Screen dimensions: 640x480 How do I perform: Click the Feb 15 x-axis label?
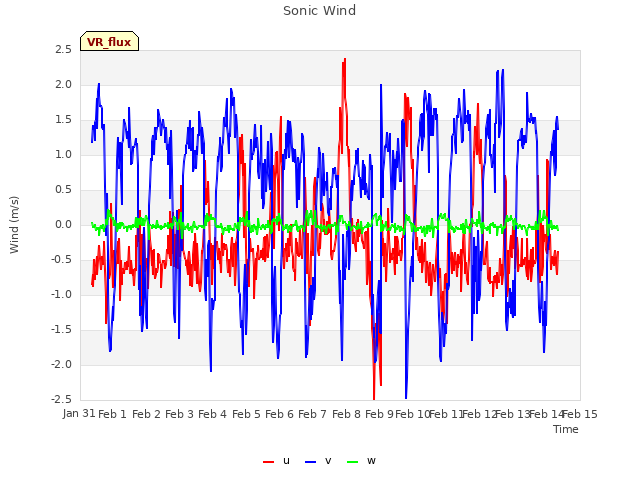580,414
